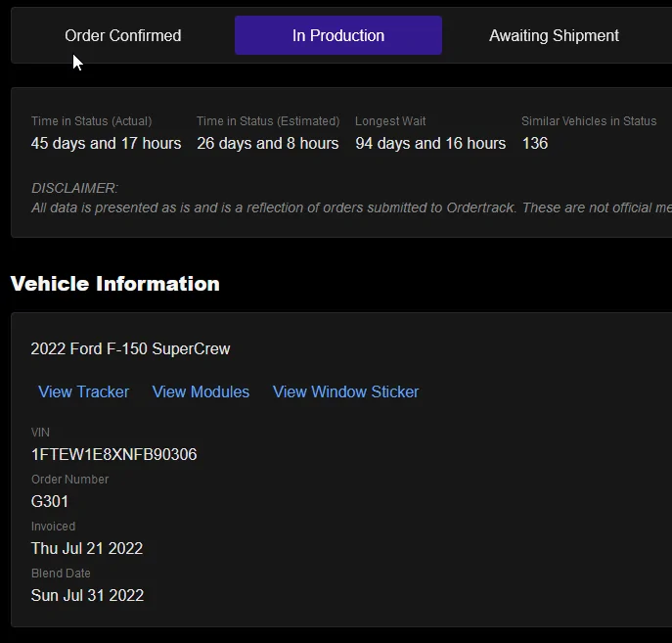This screenshot has width=672, height=643.
Task: Open the View Modules link
Action: [201, 391]
